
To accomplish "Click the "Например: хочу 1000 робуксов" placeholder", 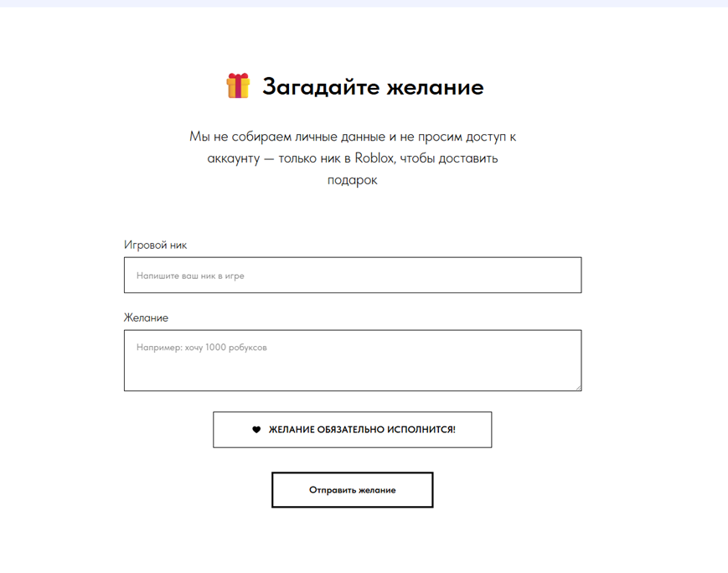I will (x=202, y=348).
